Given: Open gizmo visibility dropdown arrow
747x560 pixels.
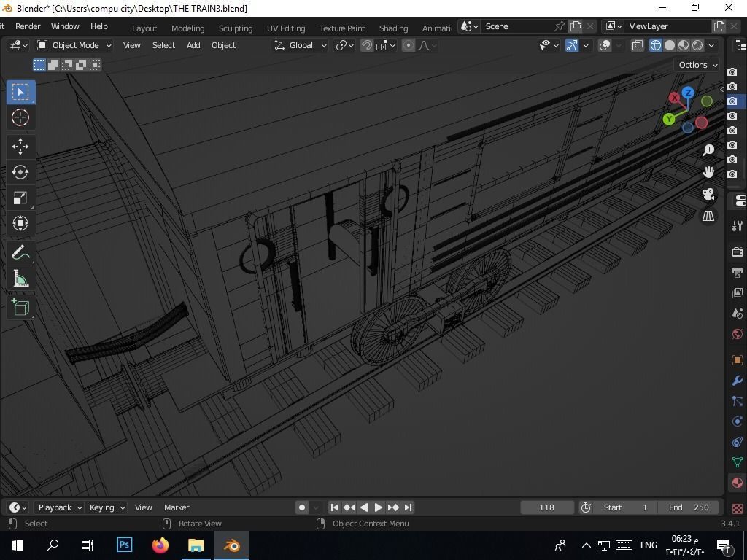Looking at the screenshot, I should point(586,45).
